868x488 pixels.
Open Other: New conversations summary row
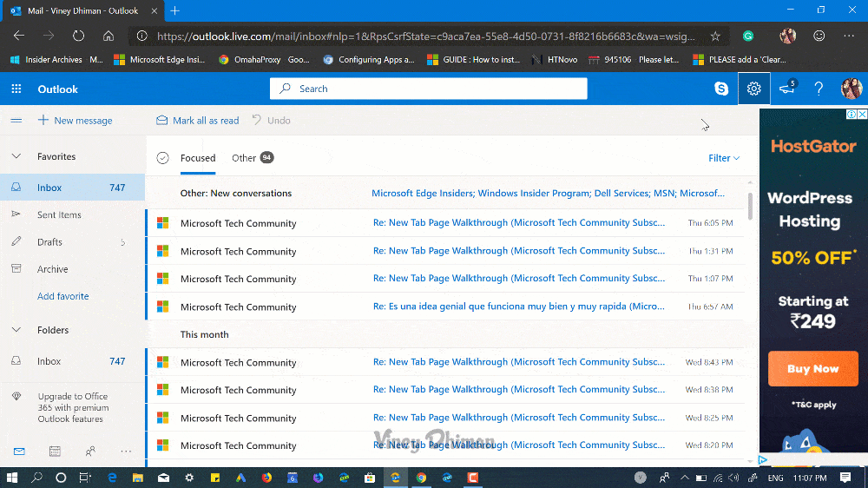coord(447,194)
